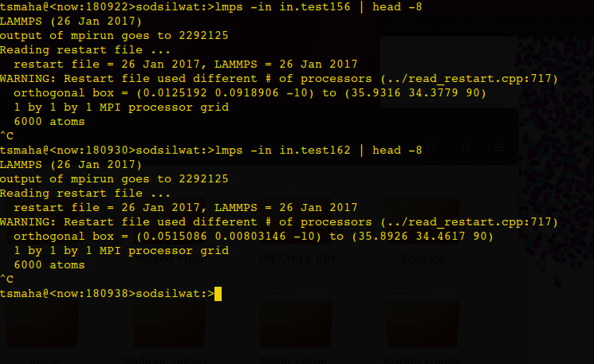The width and height of the screenshot is (594, 364).
Task: Click the yellow terminal cursor block
Action: coord(218,294)
